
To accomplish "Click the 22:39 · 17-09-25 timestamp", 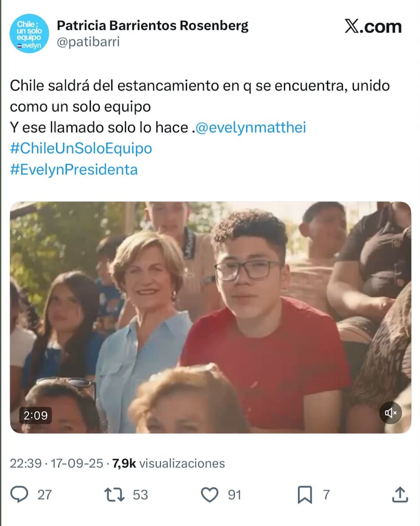I will (x=56, y=464).
